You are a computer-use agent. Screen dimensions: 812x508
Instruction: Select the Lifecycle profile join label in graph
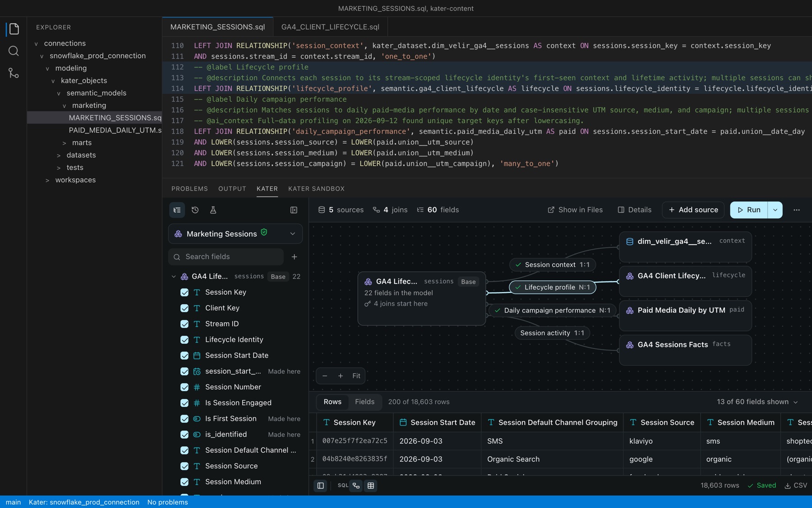553,287
